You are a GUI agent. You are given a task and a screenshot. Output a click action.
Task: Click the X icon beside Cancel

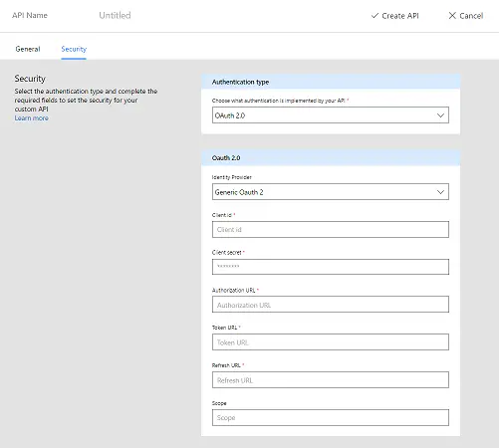452,16
